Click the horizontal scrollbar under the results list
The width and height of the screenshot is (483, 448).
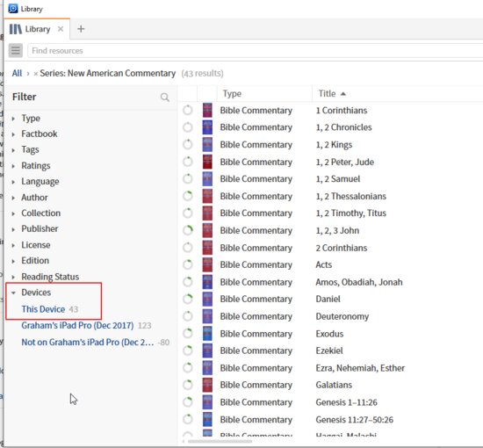[x=220, y=441]
